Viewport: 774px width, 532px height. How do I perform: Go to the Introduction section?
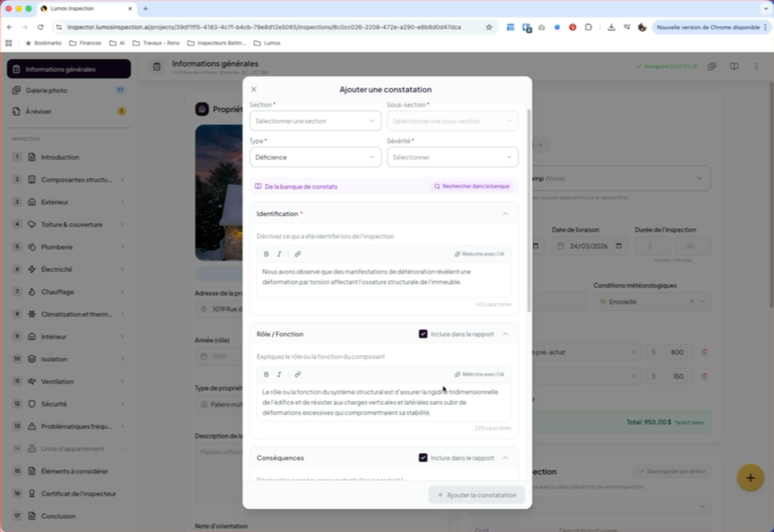point(69,157)
